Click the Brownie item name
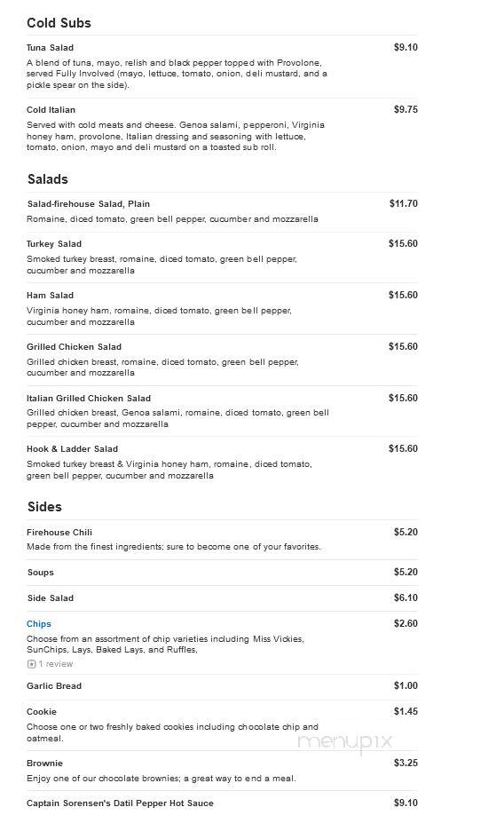 (44, 763)
